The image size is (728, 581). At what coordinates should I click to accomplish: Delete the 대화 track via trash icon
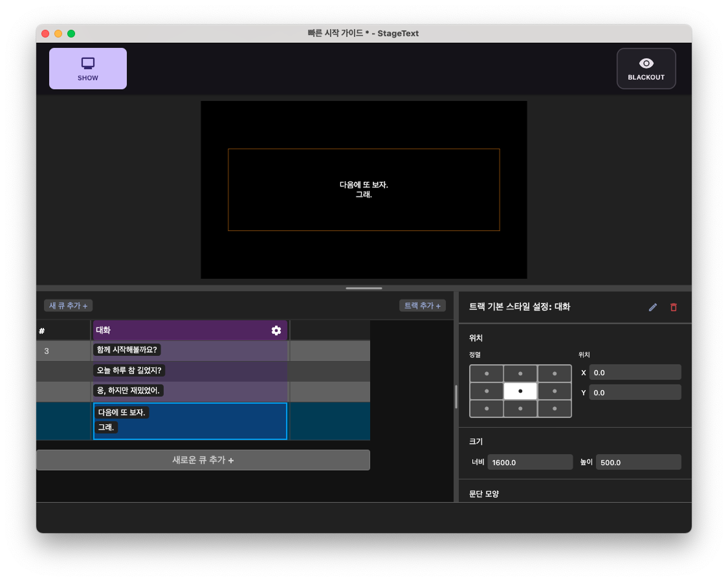(673, 307)
